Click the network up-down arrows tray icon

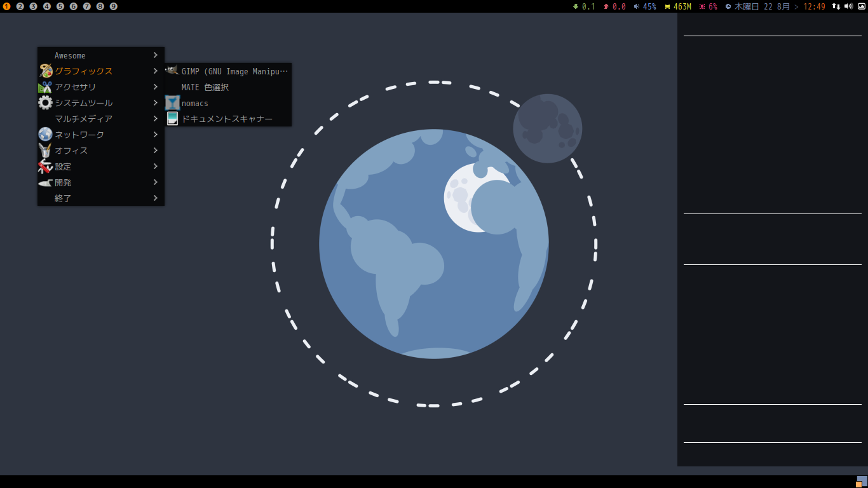point(836,6)
